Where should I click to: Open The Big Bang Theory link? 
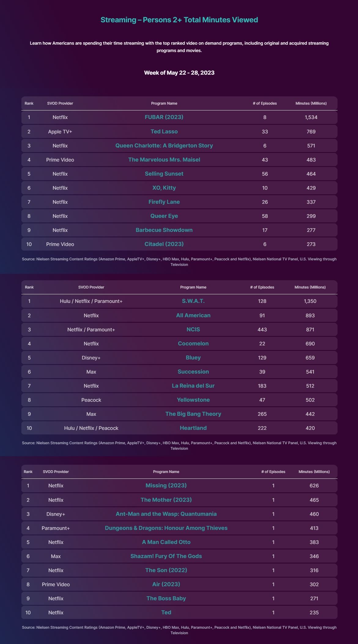[193, 414]
